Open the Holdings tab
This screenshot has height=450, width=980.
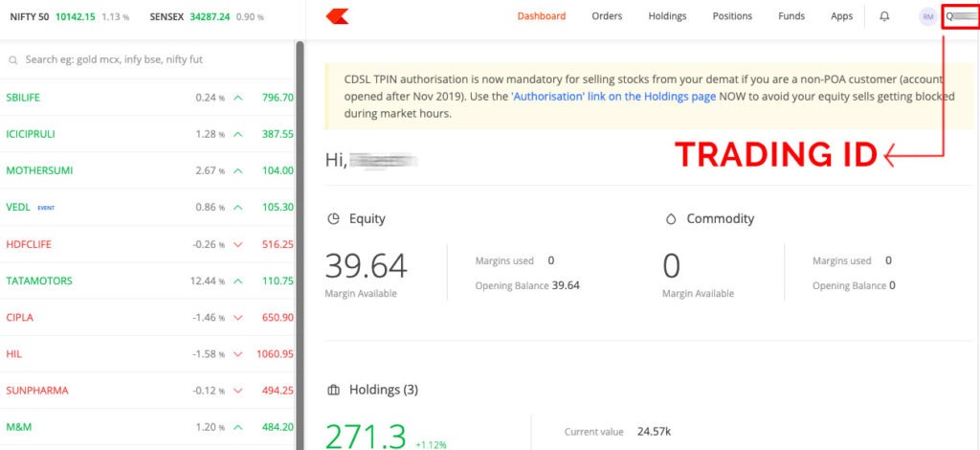pos(667,16)
